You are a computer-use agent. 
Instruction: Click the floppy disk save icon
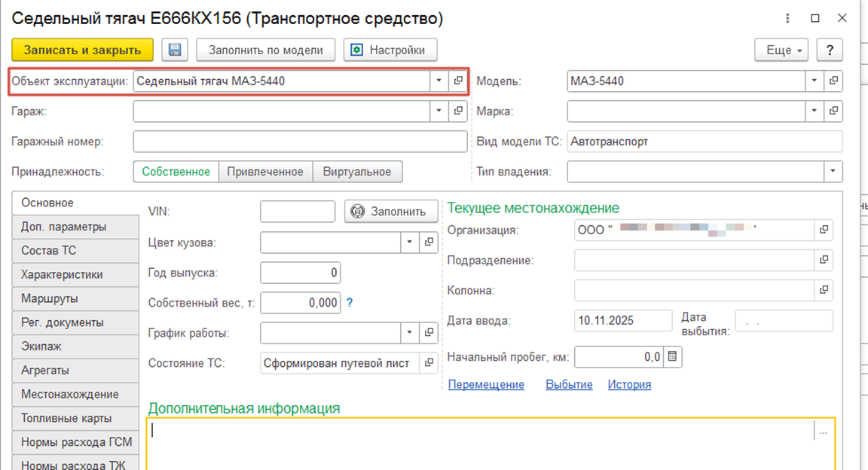174,50
